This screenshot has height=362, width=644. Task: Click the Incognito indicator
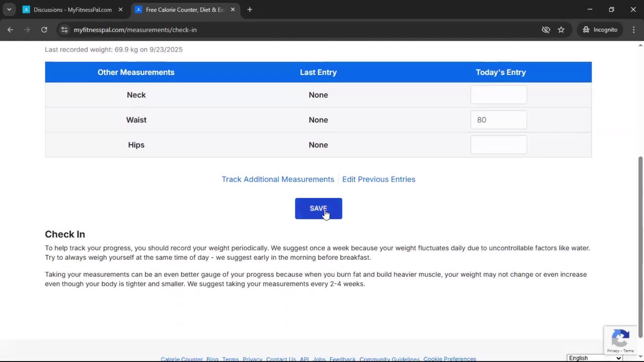[x=600, y=30]
